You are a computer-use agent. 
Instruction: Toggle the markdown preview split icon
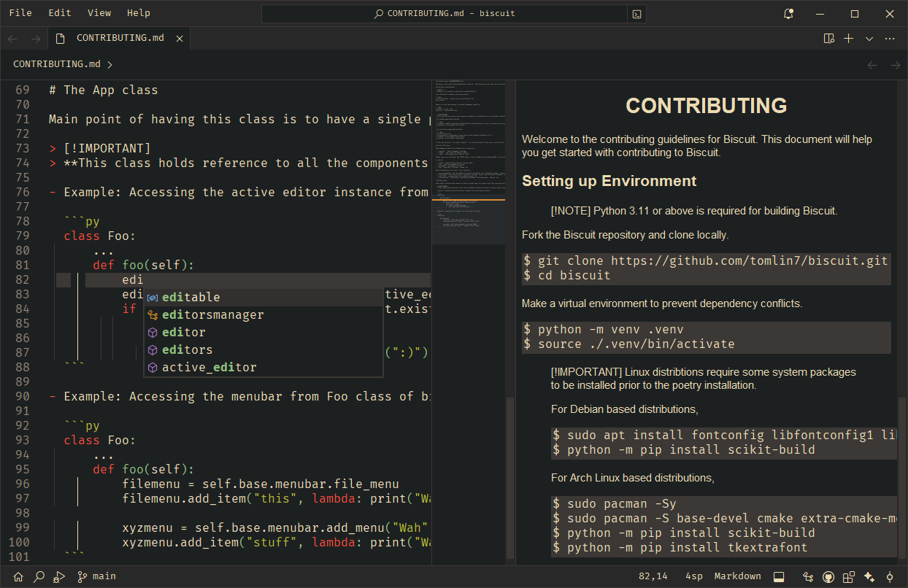[828, 39]
